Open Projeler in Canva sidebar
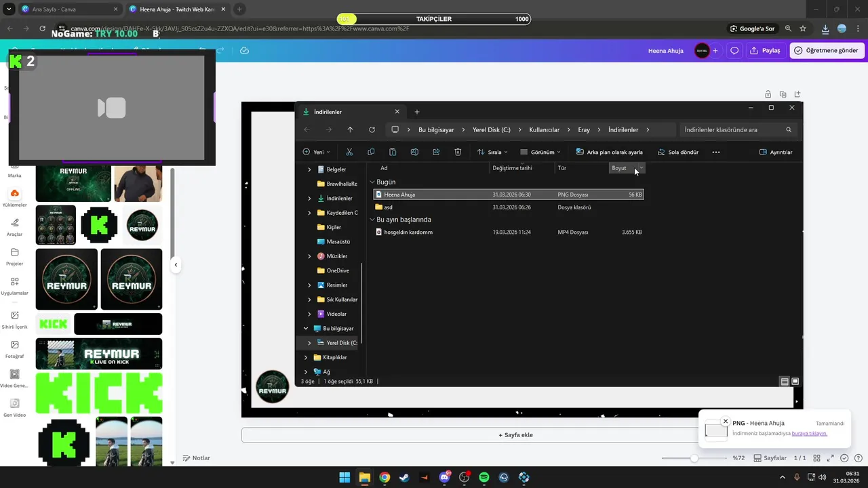The width and height of the screenshot is (868, 488). point(14,256)
